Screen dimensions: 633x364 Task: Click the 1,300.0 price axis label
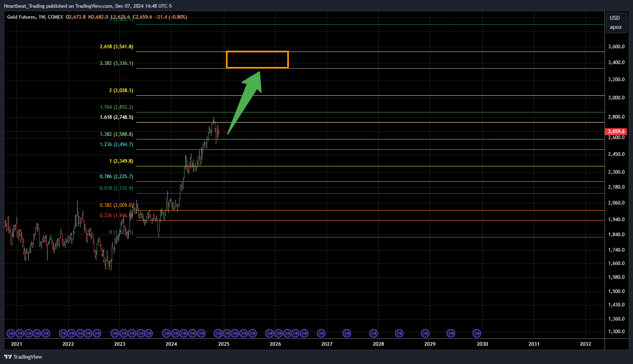pyautogui.click(x=616, y=332)
